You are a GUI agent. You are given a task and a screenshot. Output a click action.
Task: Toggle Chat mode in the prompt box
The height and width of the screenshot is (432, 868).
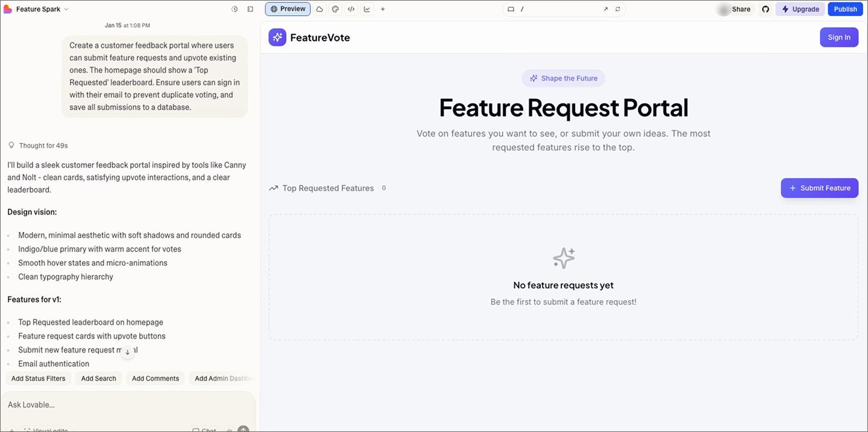point(204,430)
